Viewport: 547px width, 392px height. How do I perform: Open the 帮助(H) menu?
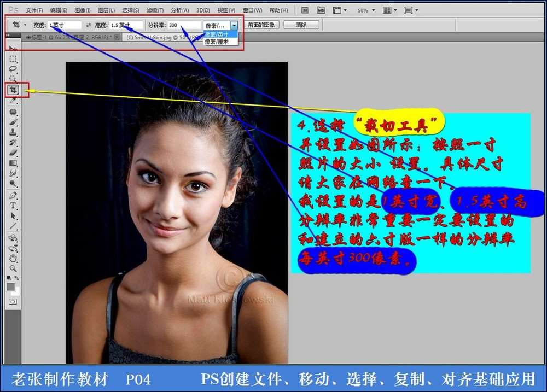[x=278, y=10]
